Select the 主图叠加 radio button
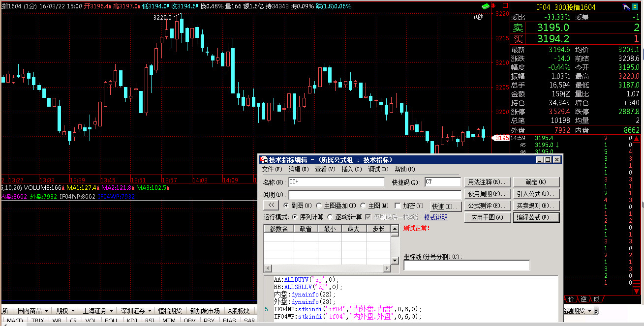Screen dimensions: 644x326 pyautogui.click(x=319, y=206)
